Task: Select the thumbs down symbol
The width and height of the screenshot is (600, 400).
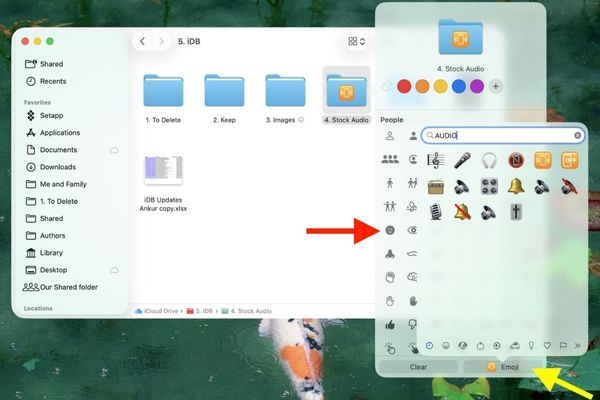Action: click(x=412, y=325)
